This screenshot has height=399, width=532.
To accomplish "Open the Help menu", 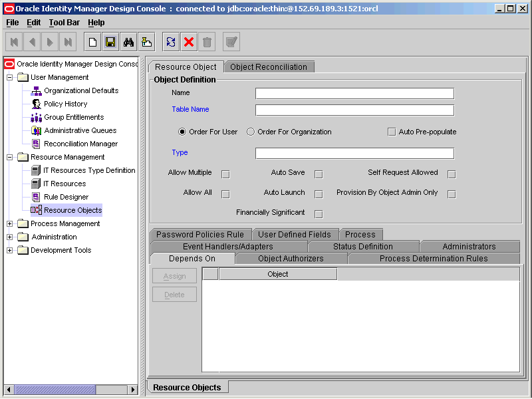I will point(96,23).
